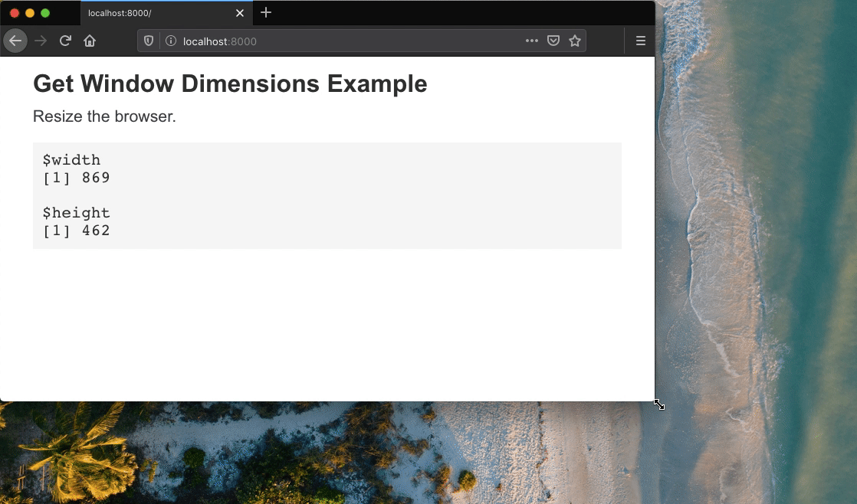The image size is (857, 504).
Task: Go back to the previous page
Action: click(15, 41)
